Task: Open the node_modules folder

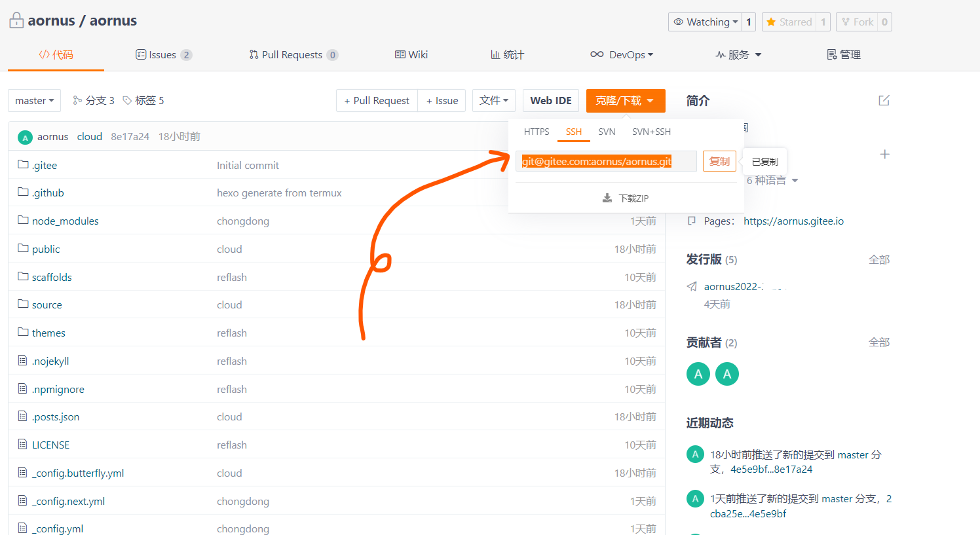Action: coord(66,221)
